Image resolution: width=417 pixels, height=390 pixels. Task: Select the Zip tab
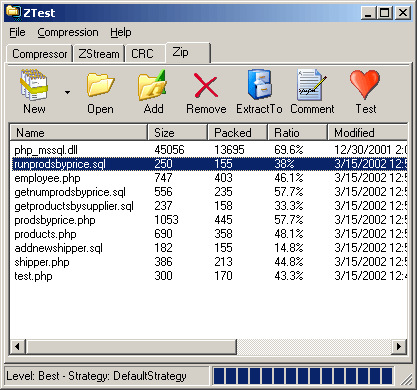[x=188, y=52]
